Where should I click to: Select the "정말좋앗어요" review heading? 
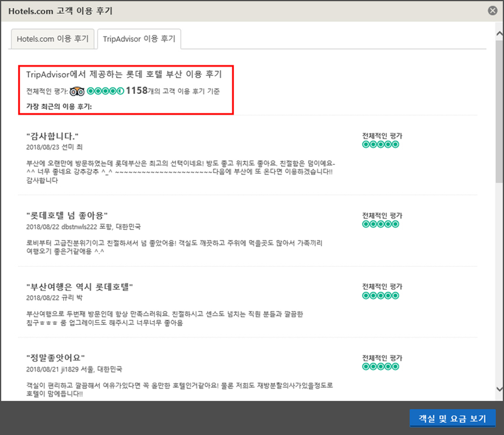(55, 358)
